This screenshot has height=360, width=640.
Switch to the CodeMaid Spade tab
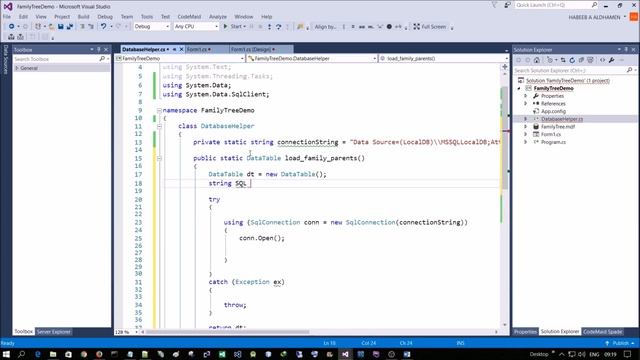coord(602,332)
